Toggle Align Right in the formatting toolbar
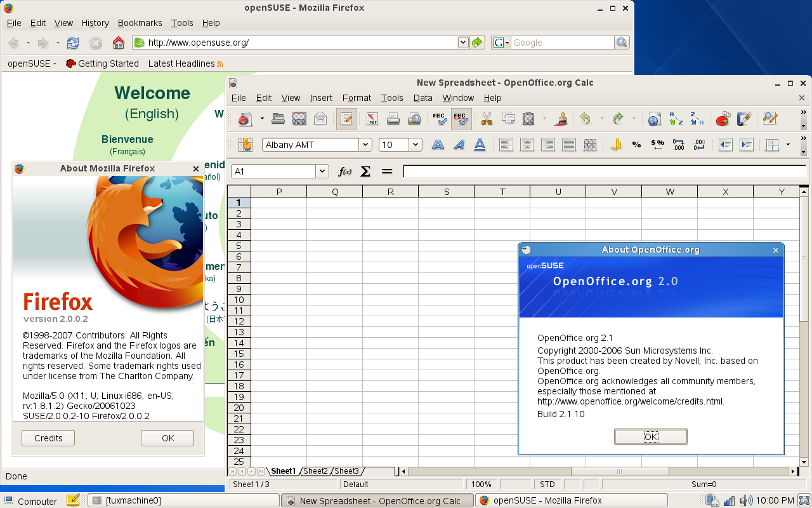This screenshot has width=812, height=508. click(547, 145)
